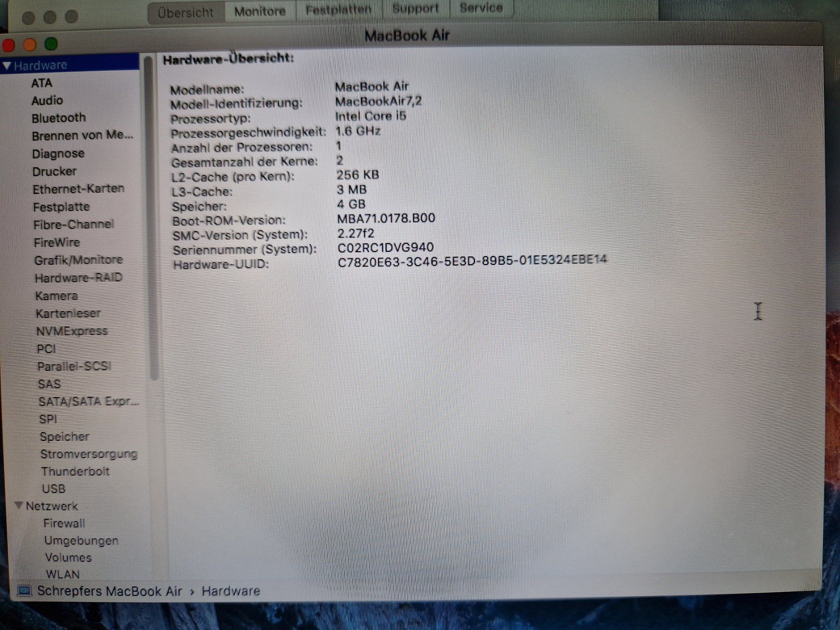
Task: Select Drucker in the sidebar
Action: tap(55, 171)
